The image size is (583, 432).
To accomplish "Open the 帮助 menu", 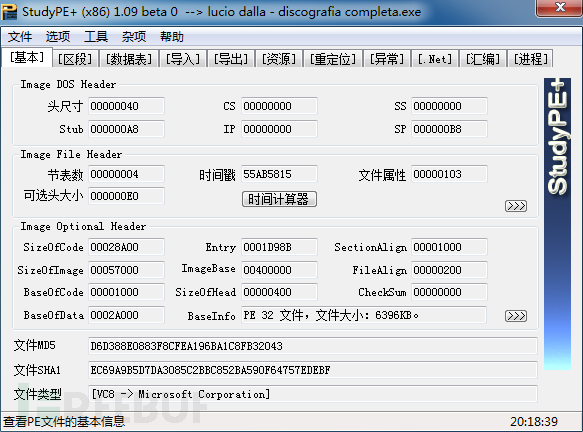I will point(172,37).
